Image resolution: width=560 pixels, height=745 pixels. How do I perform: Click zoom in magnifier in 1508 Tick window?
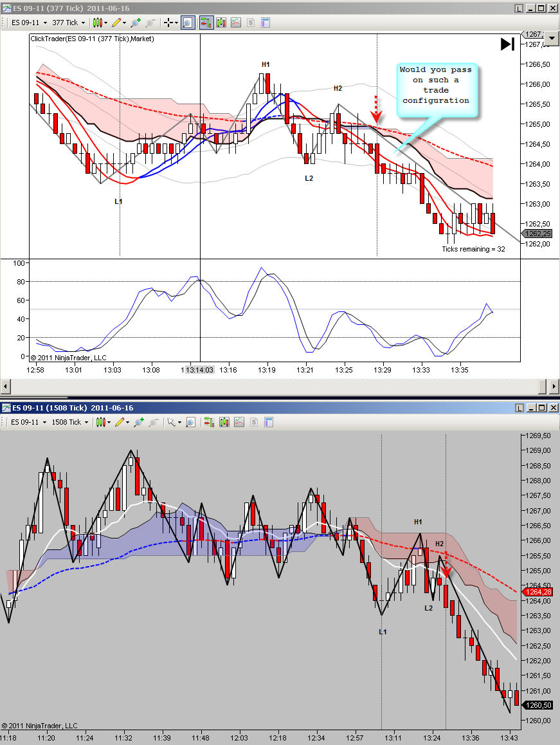(x=139, y=422)
